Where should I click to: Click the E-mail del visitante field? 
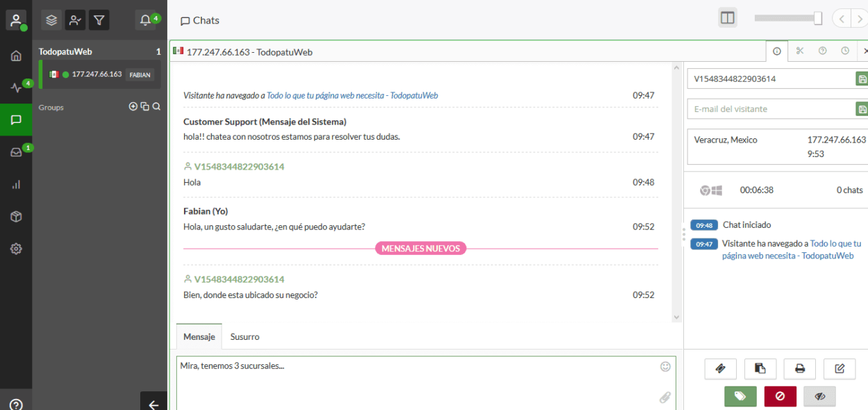771,109
